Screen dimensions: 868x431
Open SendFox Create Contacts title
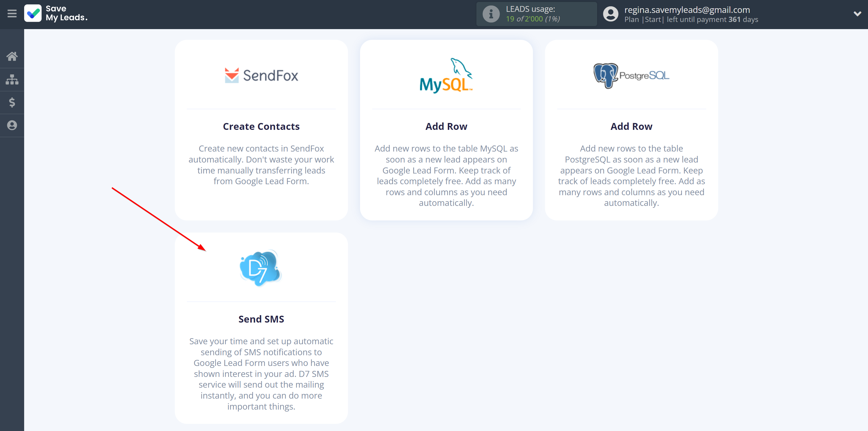click(x=261, y=126)
